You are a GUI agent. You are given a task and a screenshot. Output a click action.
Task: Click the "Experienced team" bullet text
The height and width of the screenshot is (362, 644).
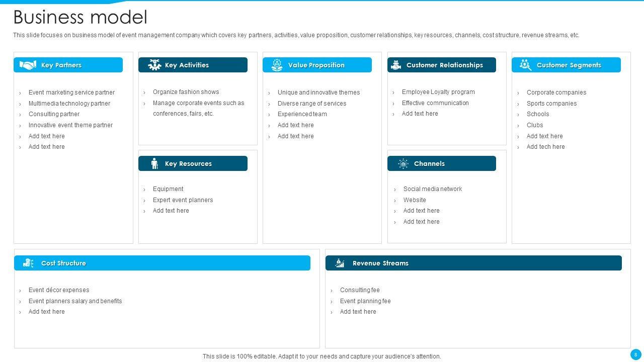(x=302, y=114)
